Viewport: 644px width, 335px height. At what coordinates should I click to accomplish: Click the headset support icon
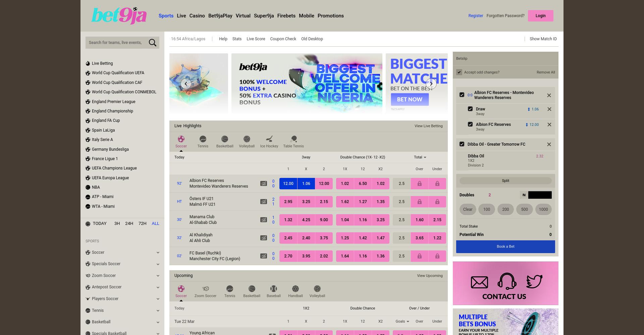tap(507, 281)
